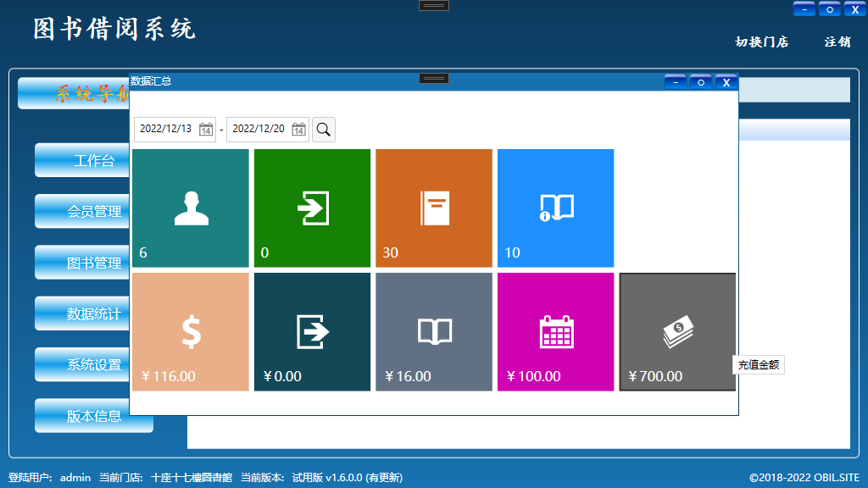Open the green login-arrow tile showing 0
The image size is (868, 488).
(312, 208)
